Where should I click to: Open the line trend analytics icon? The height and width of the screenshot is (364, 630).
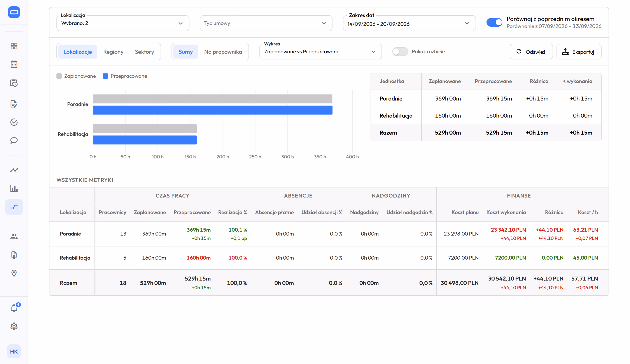(x=14, y=170)
